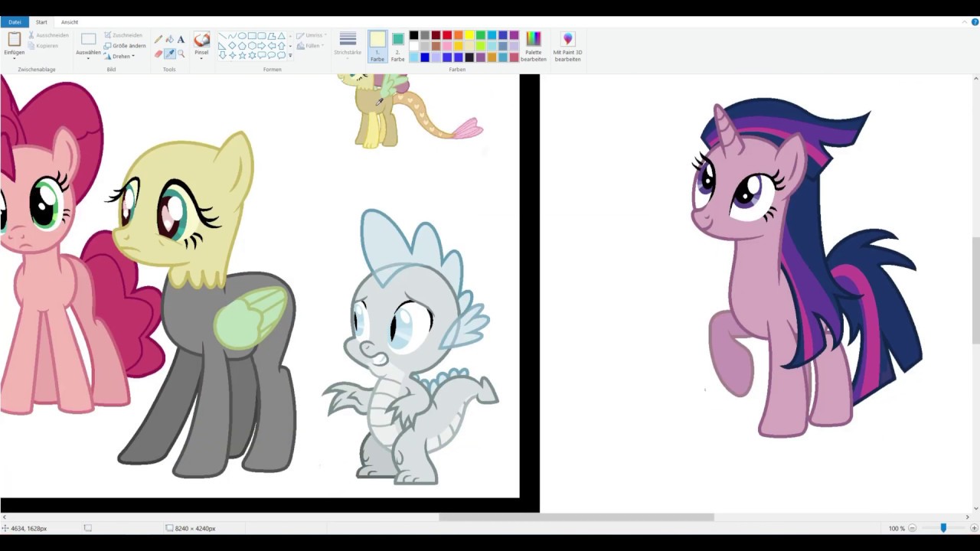The height and width of the screenshot is (551, 980).
Task: Open the Help question mark icon
Action: [975, 22]
